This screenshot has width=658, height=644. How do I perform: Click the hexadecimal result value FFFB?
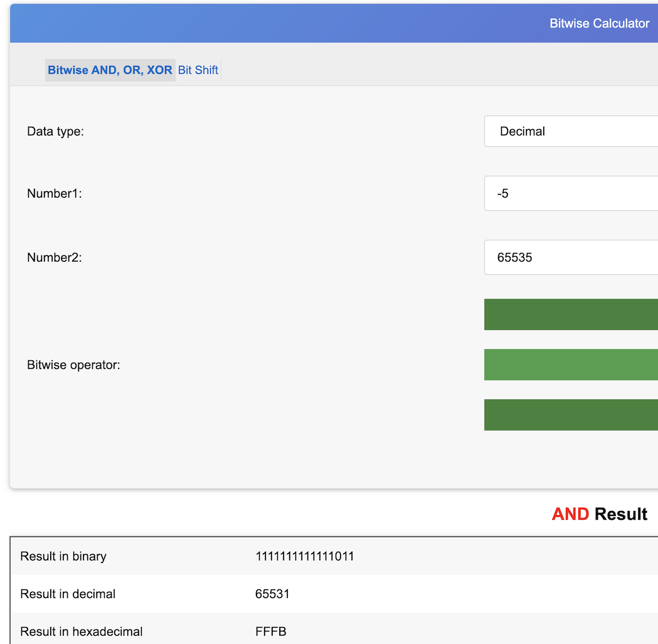click(270, 631)
